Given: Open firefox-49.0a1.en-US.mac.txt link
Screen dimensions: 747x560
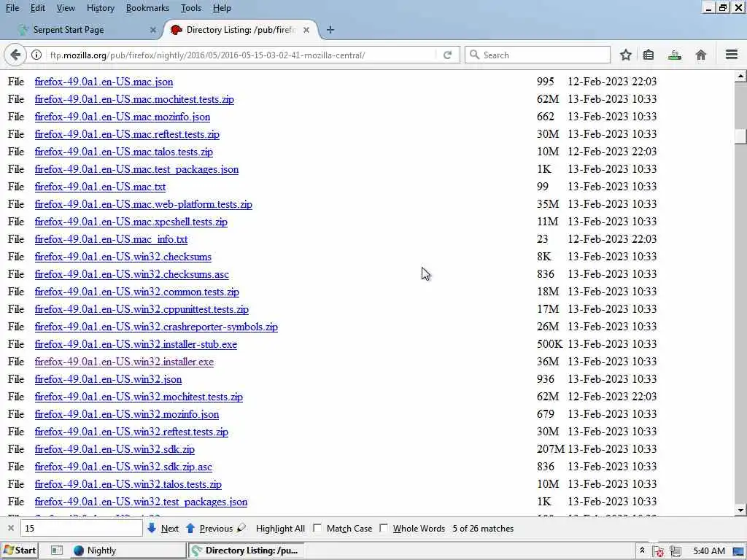Looking at the screenshot, I should (100, 187).
